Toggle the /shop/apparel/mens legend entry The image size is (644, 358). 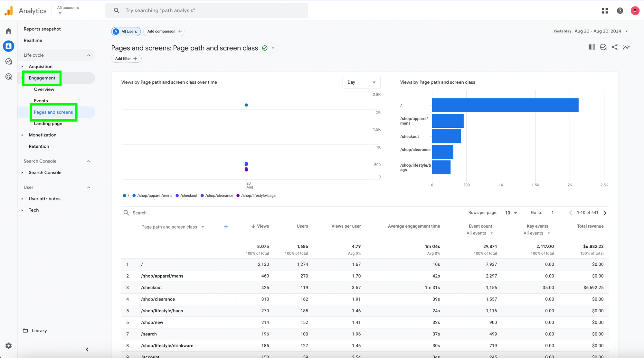point(152,196)
